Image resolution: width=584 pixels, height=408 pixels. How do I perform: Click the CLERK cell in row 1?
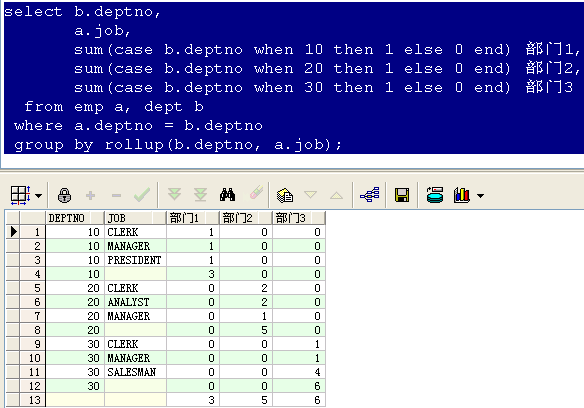point(136,232)
